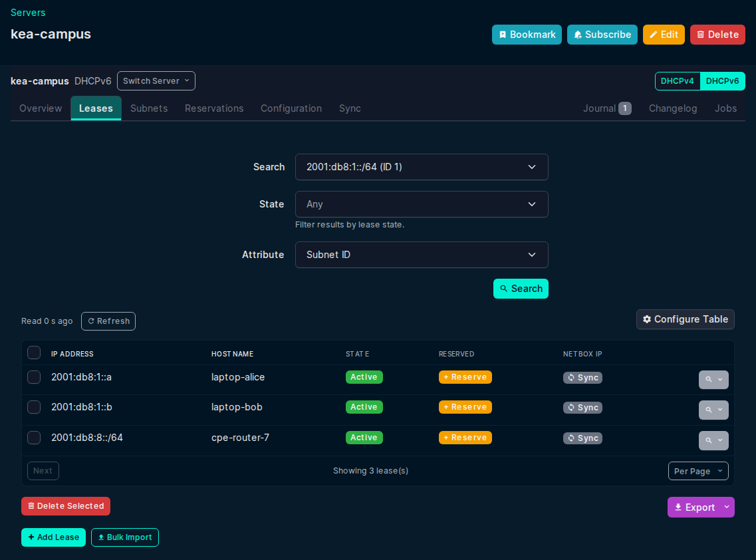The height and width of the screenshot is (560, 756).
Task: View the Journal tab
Action: click(607, 108)
